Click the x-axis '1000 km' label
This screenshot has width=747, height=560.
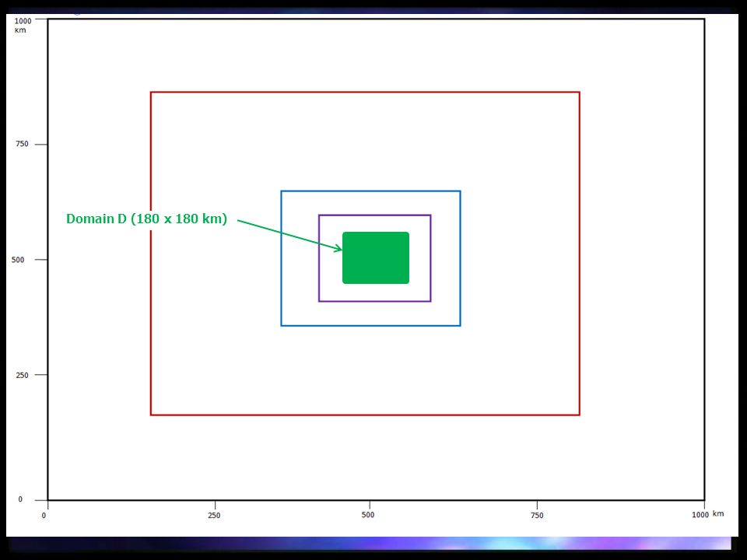tap(708, 514)
